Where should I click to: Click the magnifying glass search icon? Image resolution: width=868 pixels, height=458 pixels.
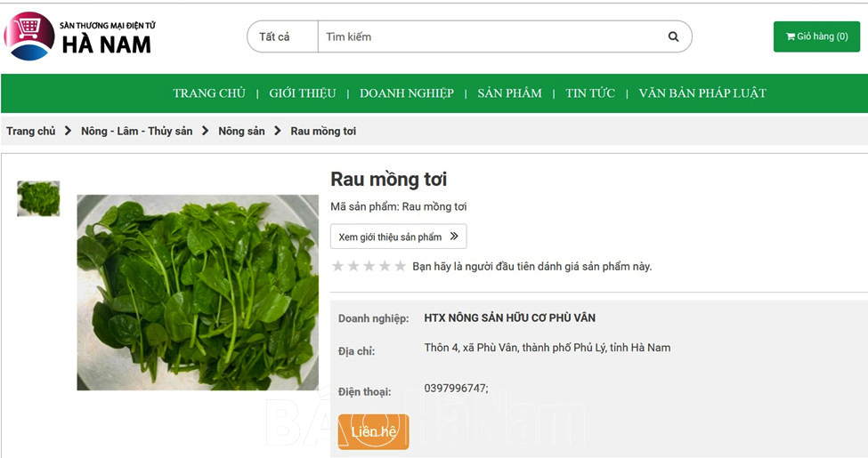tap(673, 36)
